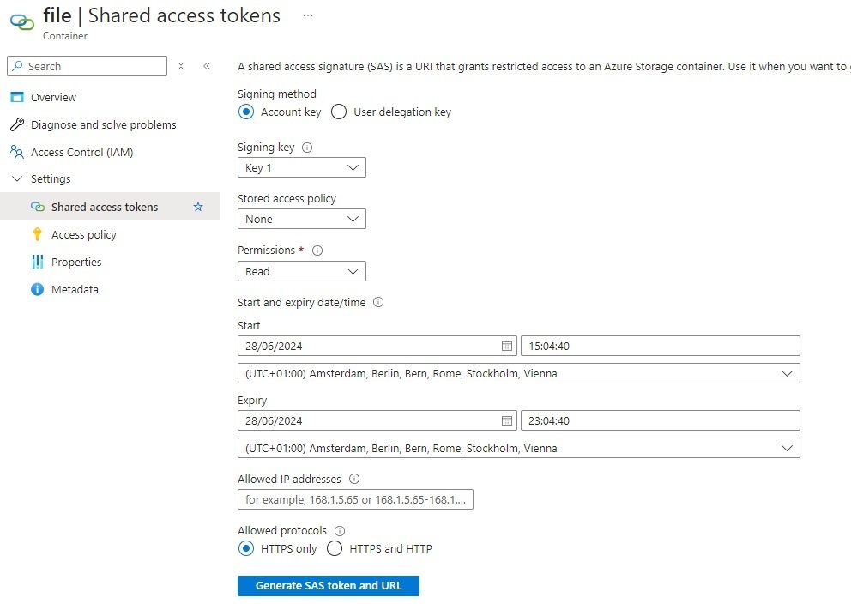Favorite Shared access tokens with the star icon
Screen dimensions: 851x616
198,207
